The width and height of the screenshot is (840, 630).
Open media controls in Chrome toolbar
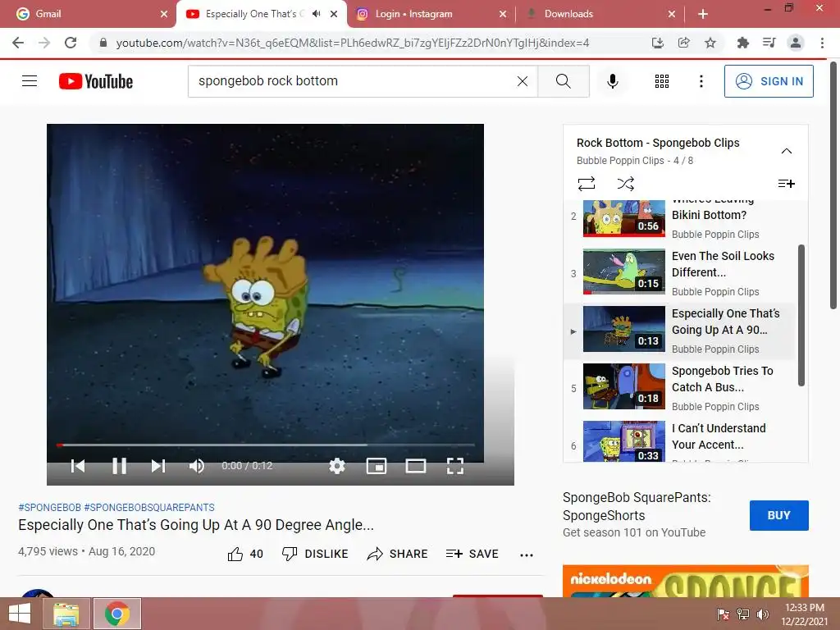point(769,43)
